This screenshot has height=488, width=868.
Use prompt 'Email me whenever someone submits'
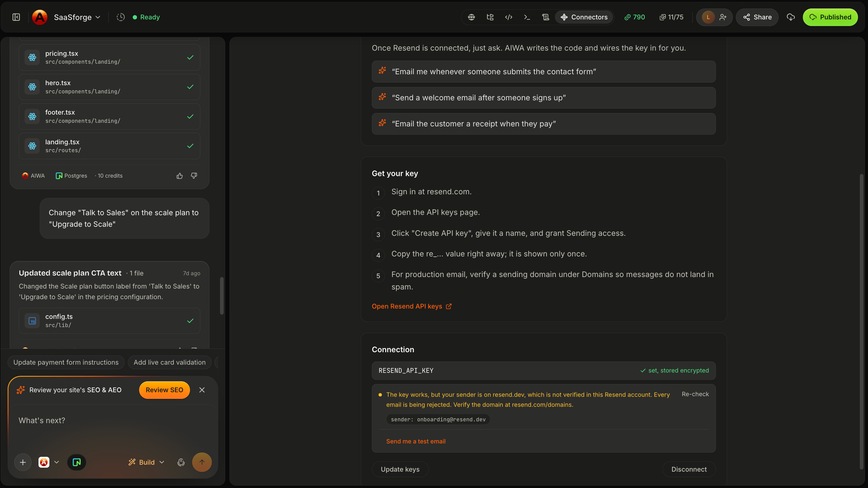point(543,72)
